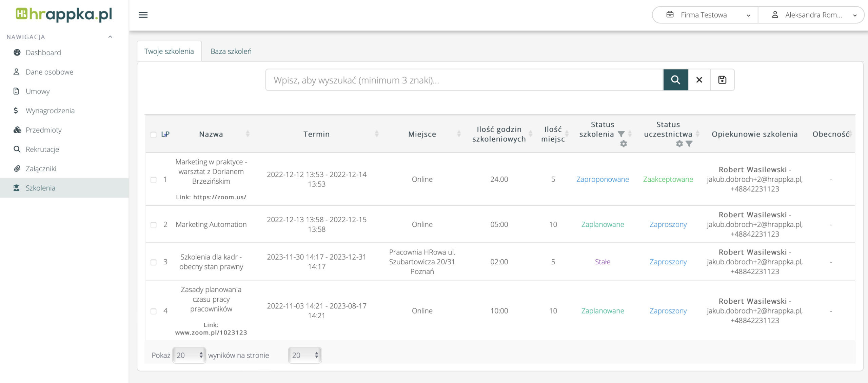Clear search with the X icon
Image resolution: width=868 pixels, height=383 pixels.
[x=699, y=80]
